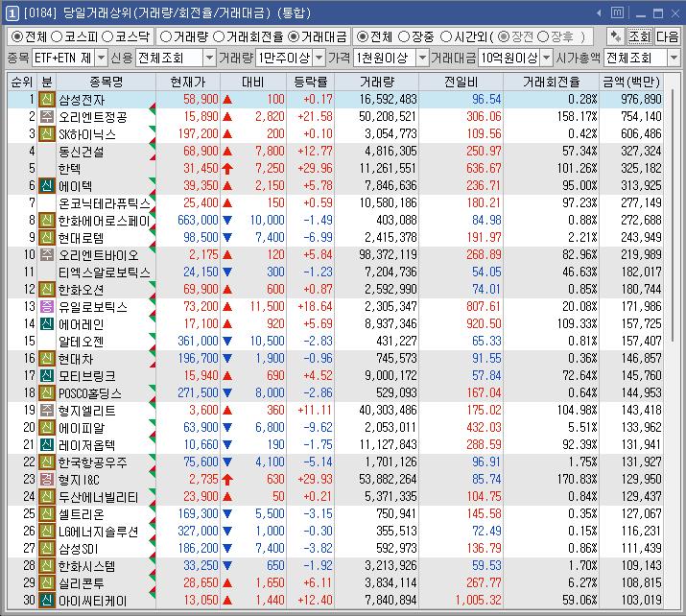686x616 pixels.
Task: Click the 티엑스알로보틱스 stock name
Action: (x=105, y=272)
